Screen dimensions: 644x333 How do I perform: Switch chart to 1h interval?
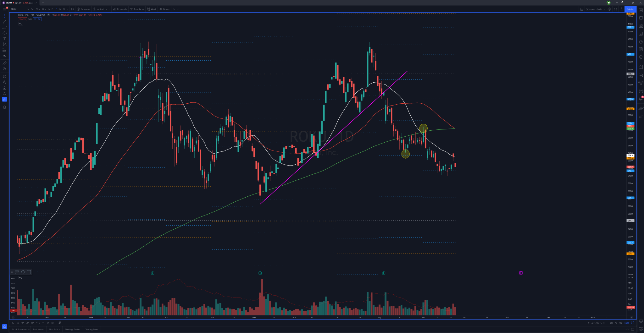coord(49,9)
